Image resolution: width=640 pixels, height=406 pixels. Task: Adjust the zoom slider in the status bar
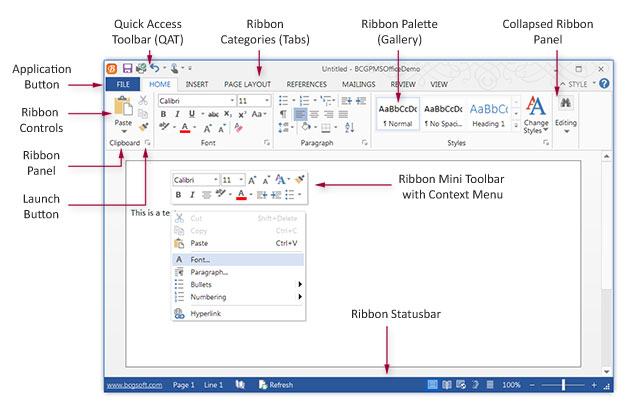click(563, 385)
